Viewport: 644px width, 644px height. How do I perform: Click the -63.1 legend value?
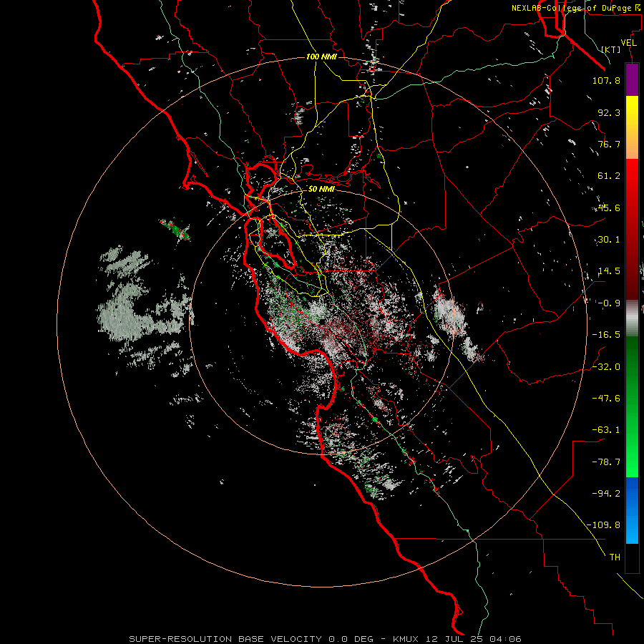click(x=606, y=430)
